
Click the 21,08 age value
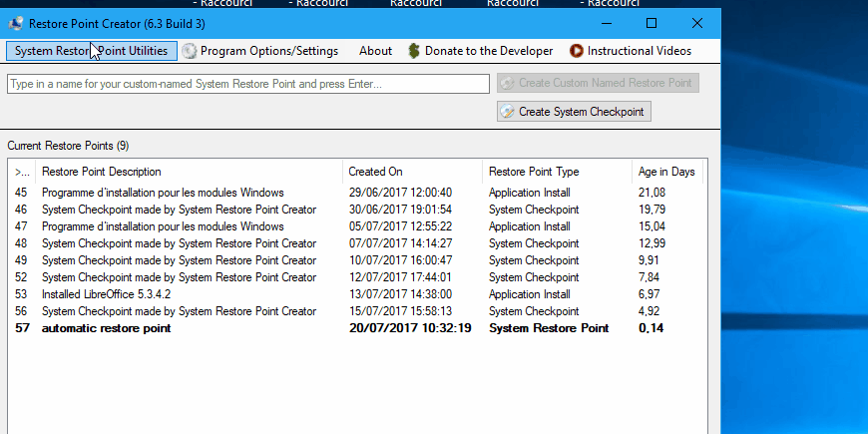(651, 193)
